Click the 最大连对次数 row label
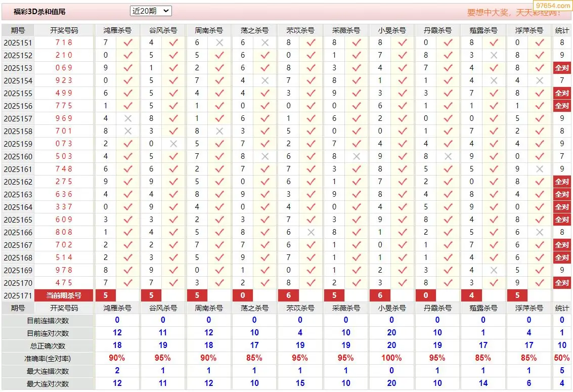Screen dimensions: 573x392 click(x=48, y=384)
